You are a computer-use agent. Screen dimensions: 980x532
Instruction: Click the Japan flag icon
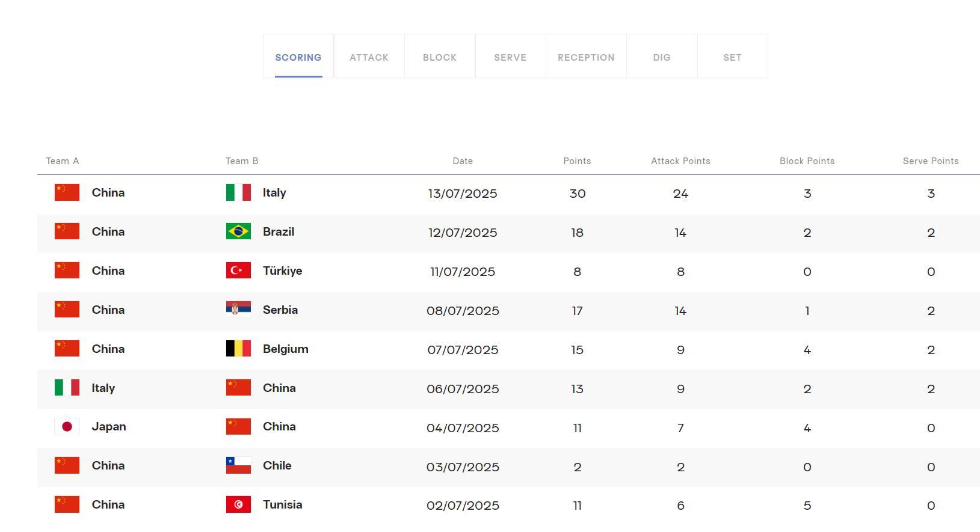click(x=67, y=427)
